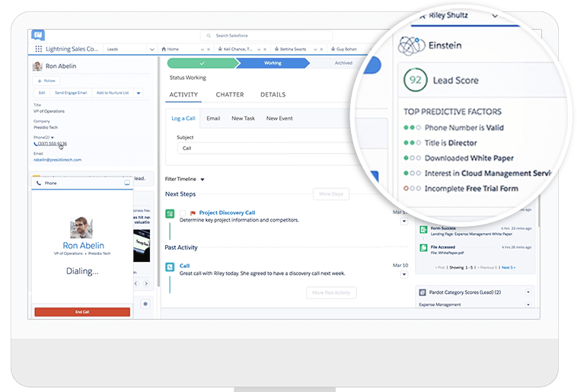Close the Keli Chance workspace tab
Screen dimensions: 577x392
[265, 49]
